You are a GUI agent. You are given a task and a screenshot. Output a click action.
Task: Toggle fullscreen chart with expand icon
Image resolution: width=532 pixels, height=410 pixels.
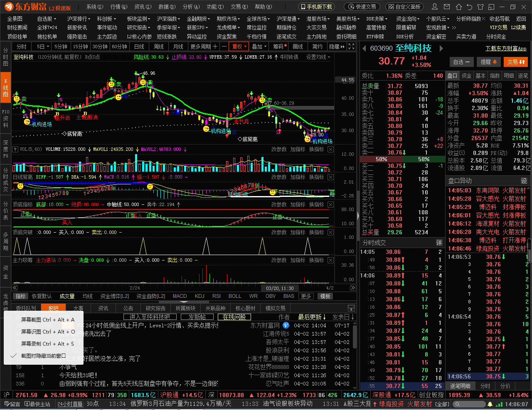click(352, 47)
